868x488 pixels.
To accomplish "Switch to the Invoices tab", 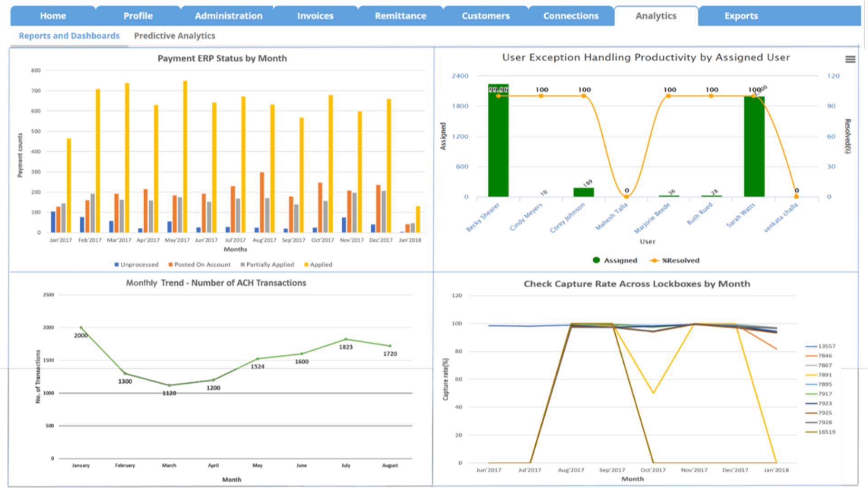I will pos(315,16).
